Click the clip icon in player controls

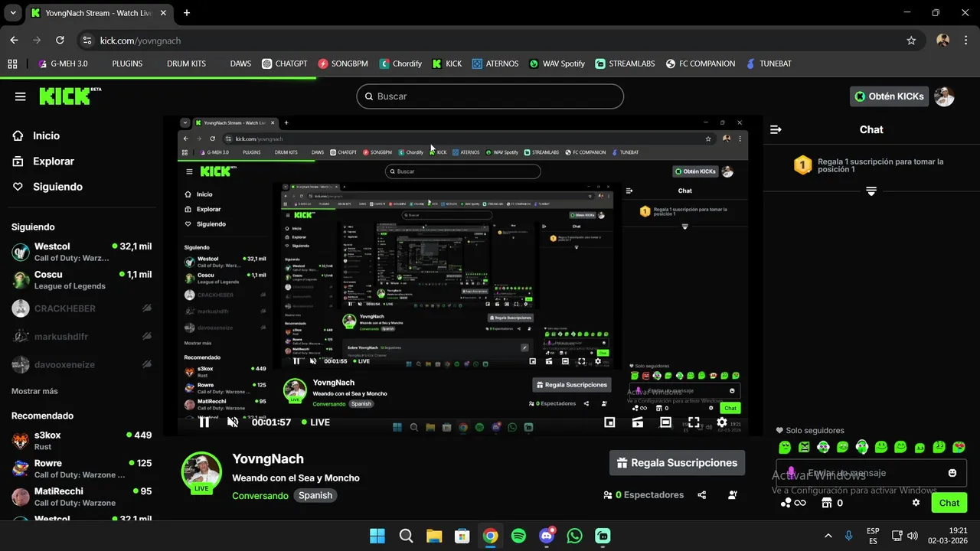point(637,422)
